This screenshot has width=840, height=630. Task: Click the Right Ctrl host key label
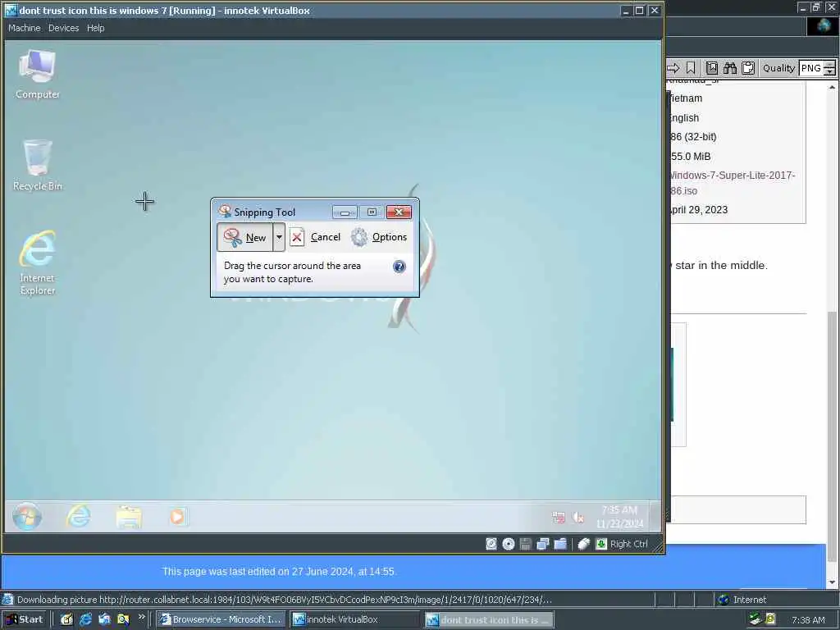pos(628,544)
